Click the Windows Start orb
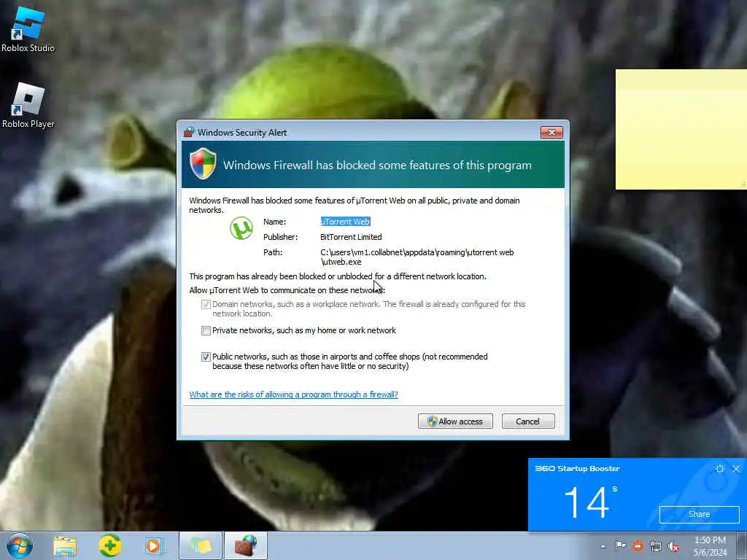This screenshot has height=560, width=747. click(x=20, y=545)
